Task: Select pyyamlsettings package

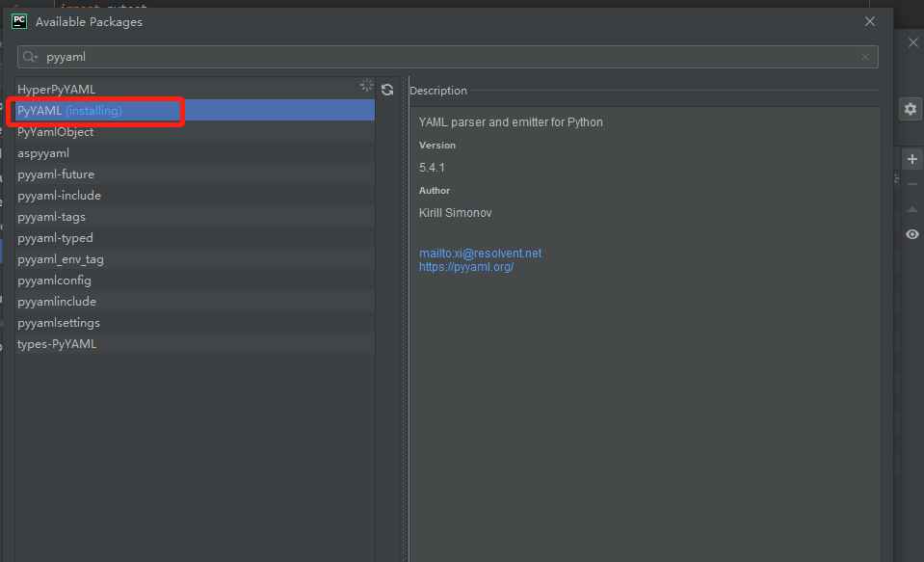Action: [195, 323]
